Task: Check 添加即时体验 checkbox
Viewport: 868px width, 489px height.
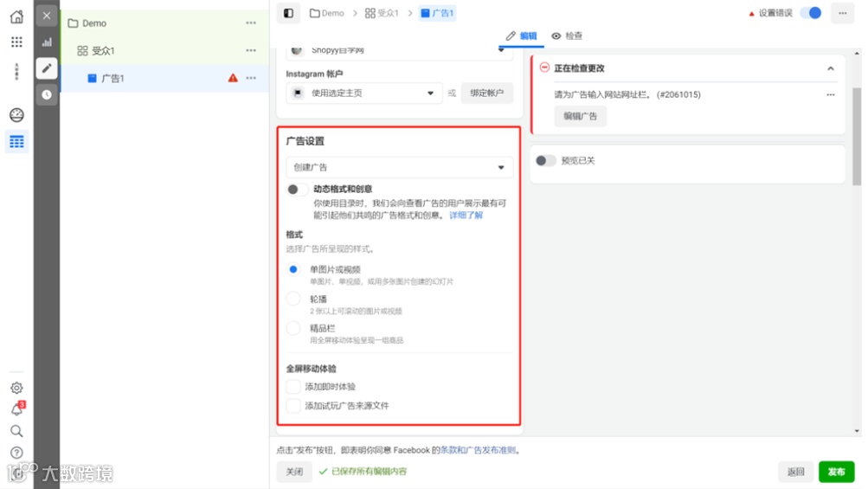Action: pos(293,387)
